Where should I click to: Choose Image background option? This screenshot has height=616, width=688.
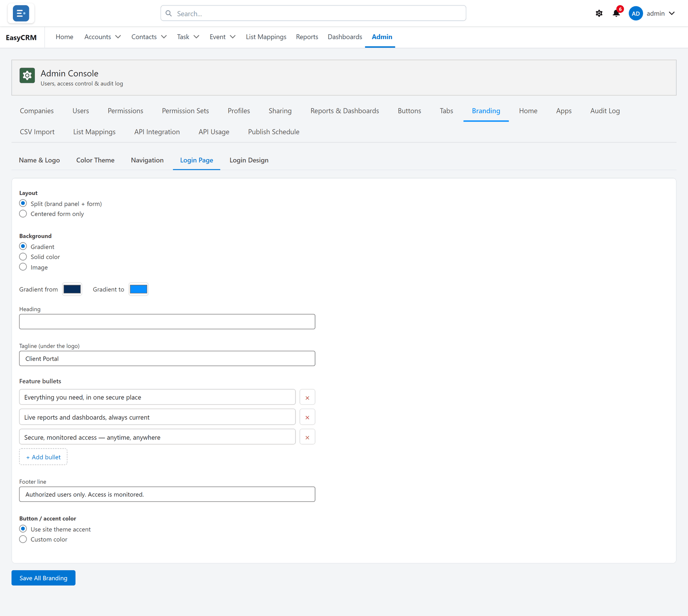[23, 267]
